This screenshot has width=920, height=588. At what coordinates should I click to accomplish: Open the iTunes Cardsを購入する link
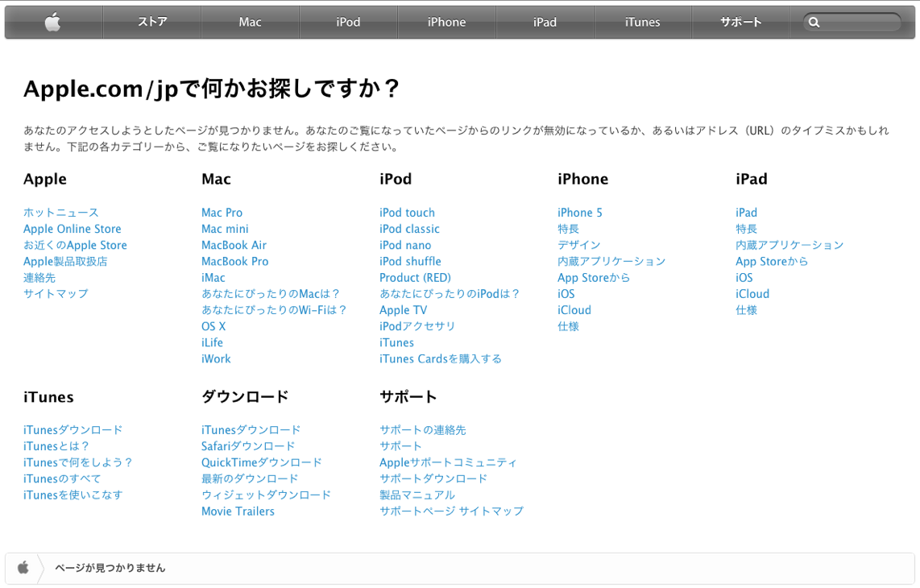click(x=441, y=358)
